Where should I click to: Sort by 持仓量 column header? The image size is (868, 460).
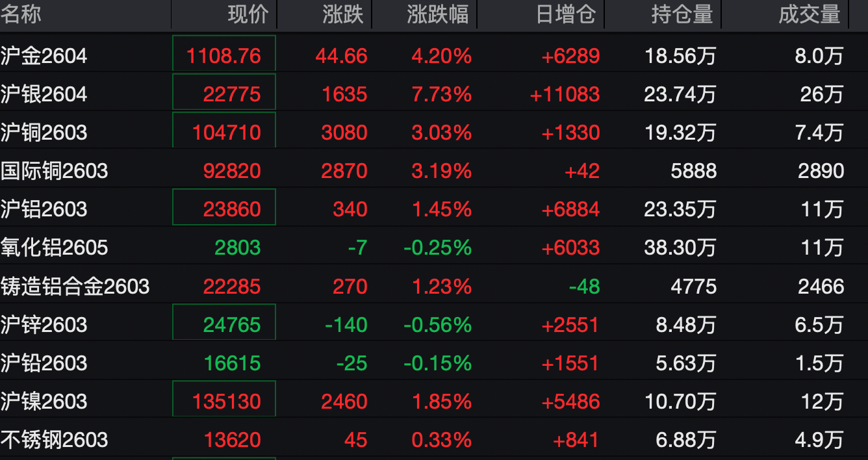pos(682,14)
